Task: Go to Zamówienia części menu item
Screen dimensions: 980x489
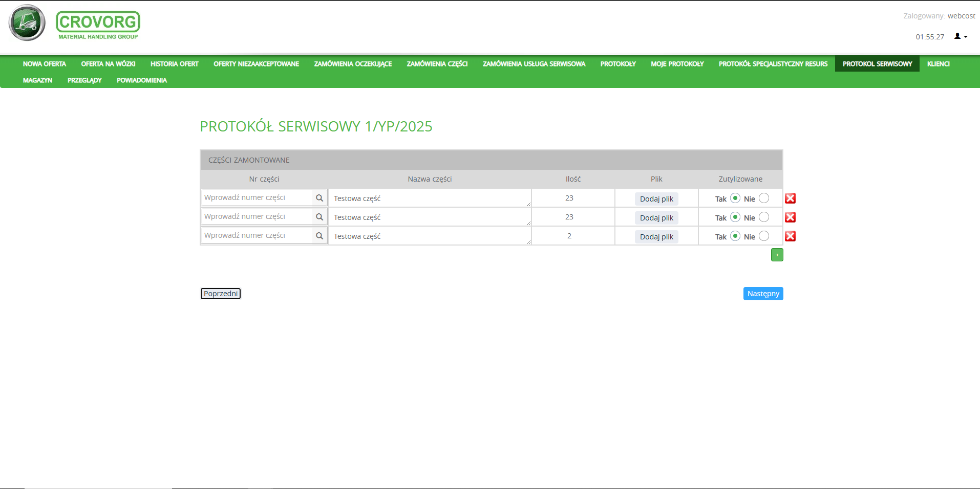Action: click(437, 64)
